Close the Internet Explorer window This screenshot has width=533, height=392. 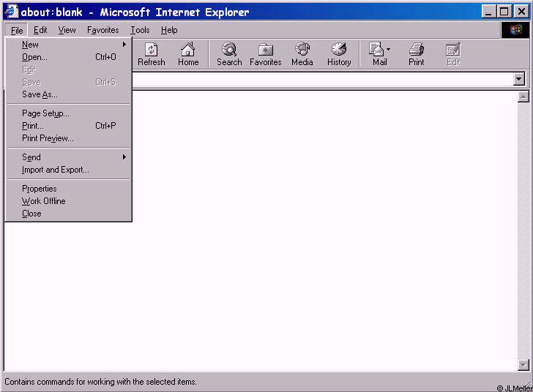point(521,12)
